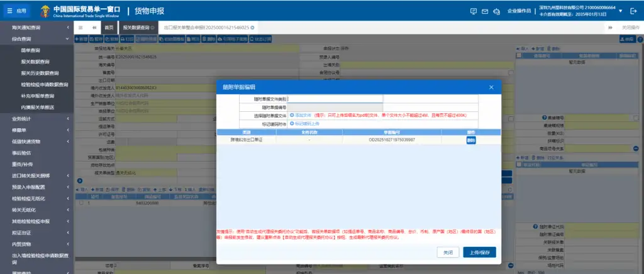Click the logout icon at top right
The height and width of the screenshot is (274, 644).
(633, 11)
